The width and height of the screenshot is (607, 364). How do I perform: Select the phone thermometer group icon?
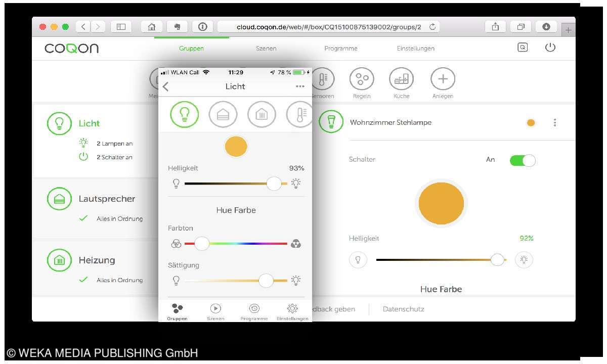tap(299, 114)
